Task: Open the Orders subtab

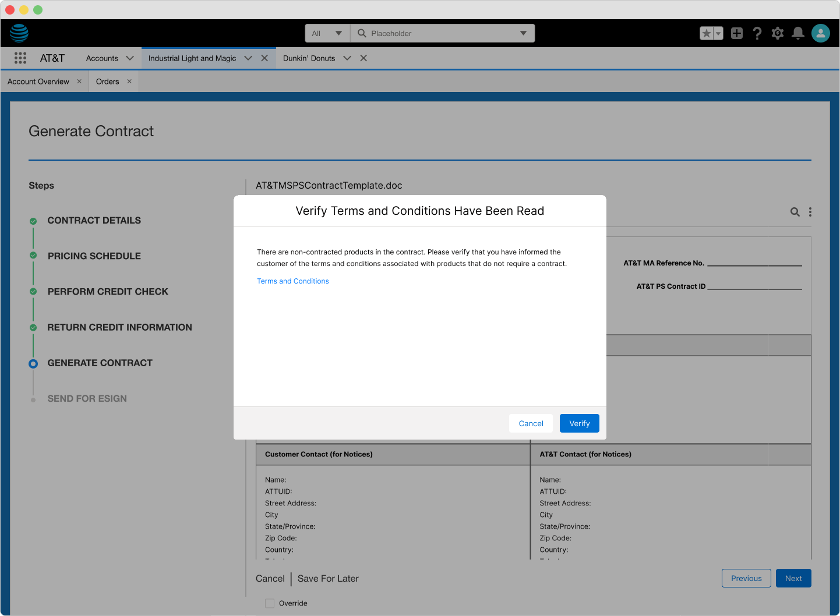Action: [x=108, y=82]
